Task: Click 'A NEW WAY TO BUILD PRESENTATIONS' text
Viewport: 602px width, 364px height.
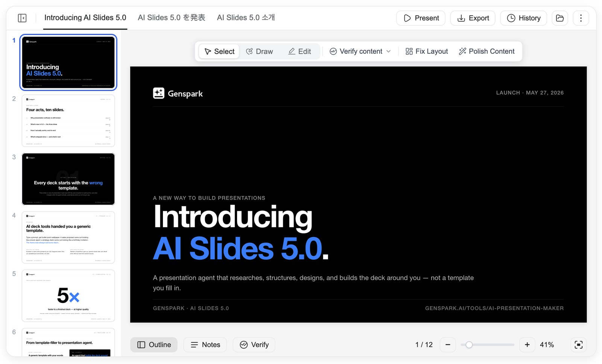Action: pyautogui.click(x=209, y=198)
